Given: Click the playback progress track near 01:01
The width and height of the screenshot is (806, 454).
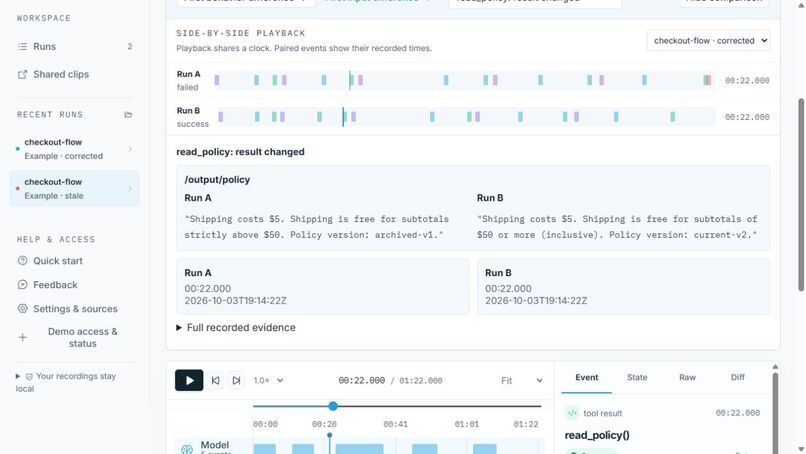Looking at the screenshot, I should click(x=467, y=406).
